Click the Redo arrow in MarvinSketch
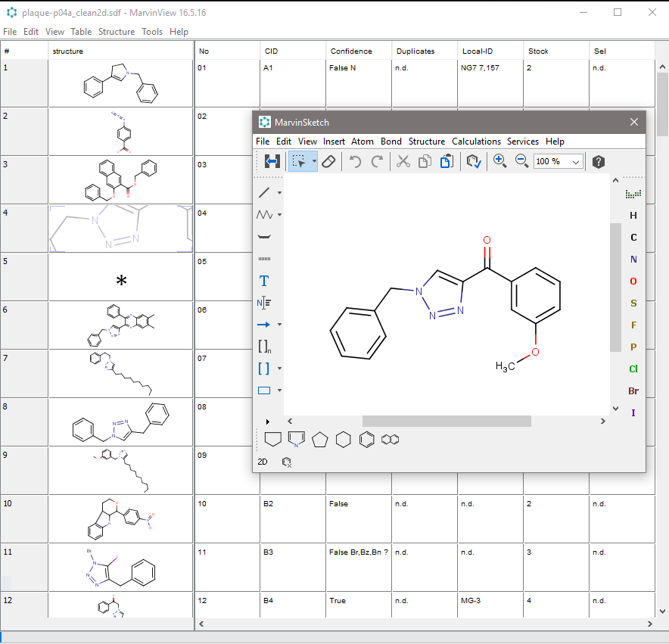The height and width of the screenshot is (644, 669). coord(377,162)
